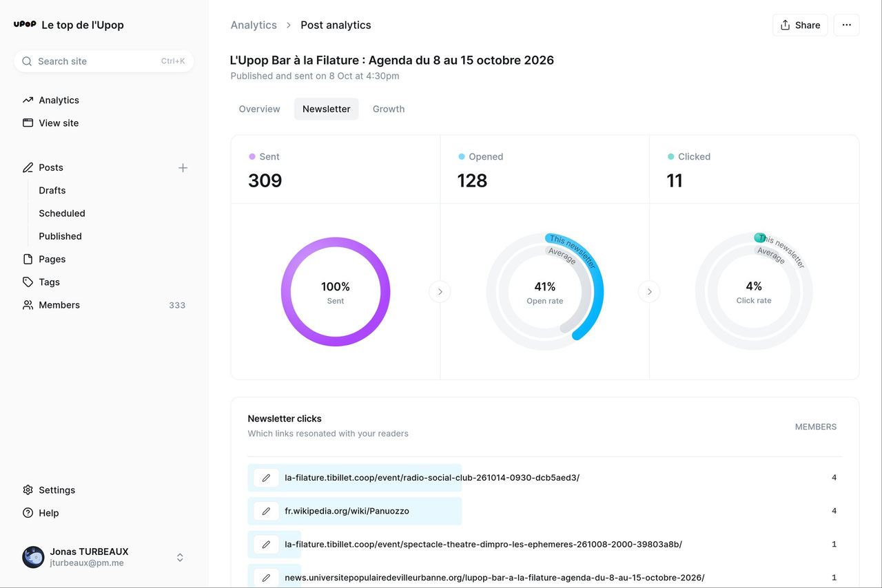882x588 pixels.
Task: Click the Upop logo in sidebar
Action: pos(25,25)
